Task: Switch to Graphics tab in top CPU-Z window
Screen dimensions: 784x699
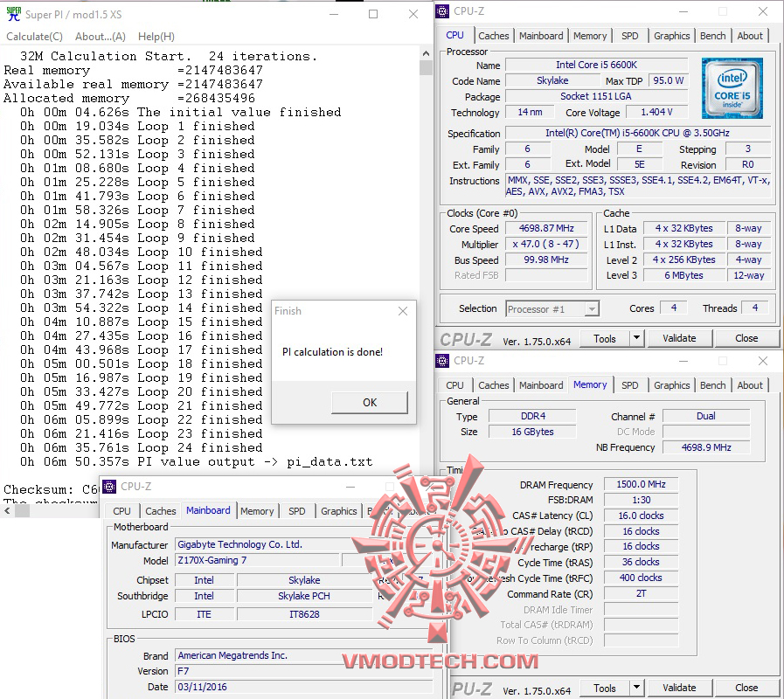Action: (671, 36)
